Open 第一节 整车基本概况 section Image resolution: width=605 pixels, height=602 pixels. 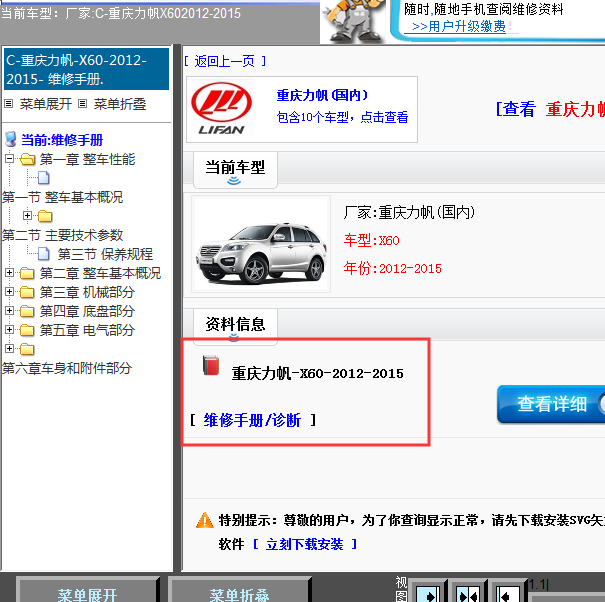click(x=62, y=197)
